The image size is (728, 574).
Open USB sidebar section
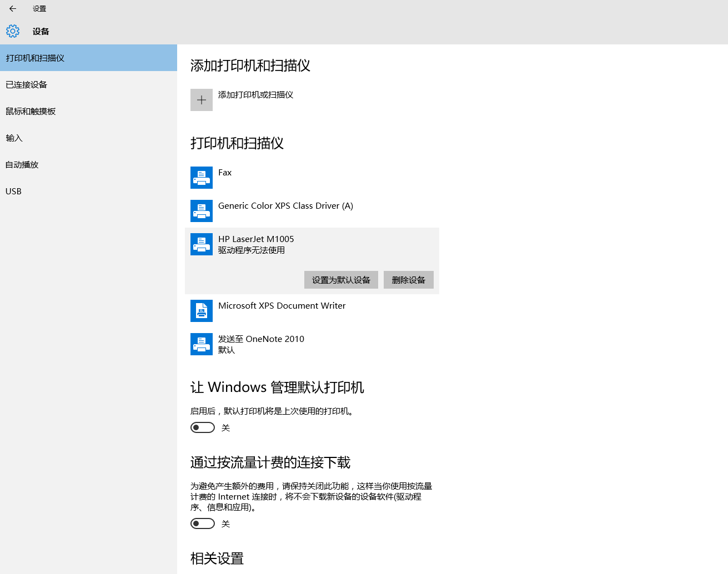click(89, 191)
